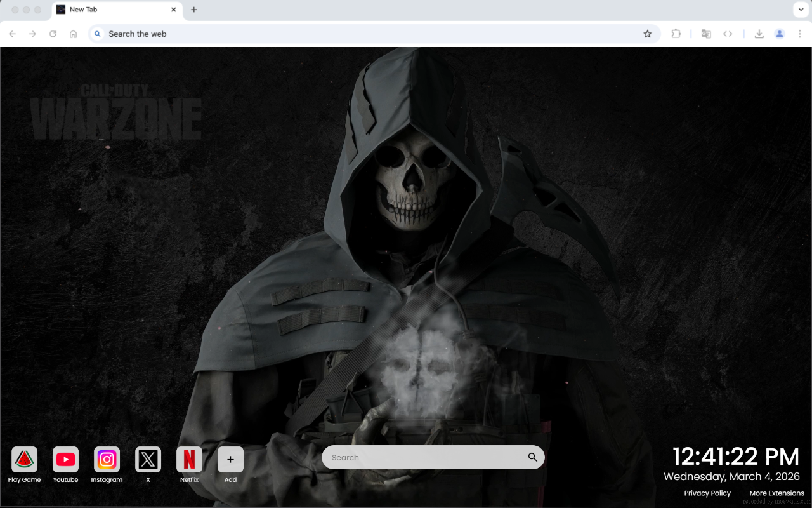Reload the page
The image size is (812, 508).
coord(53,34)
